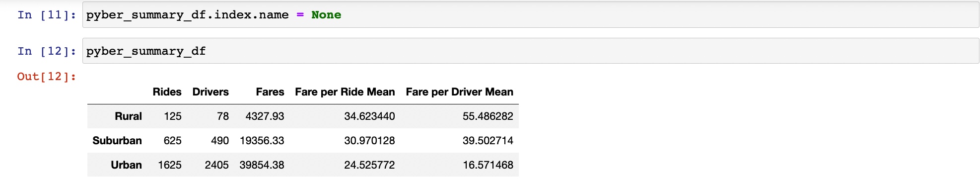
Task: Click the value 16.571468
Action: pos(488,165)
